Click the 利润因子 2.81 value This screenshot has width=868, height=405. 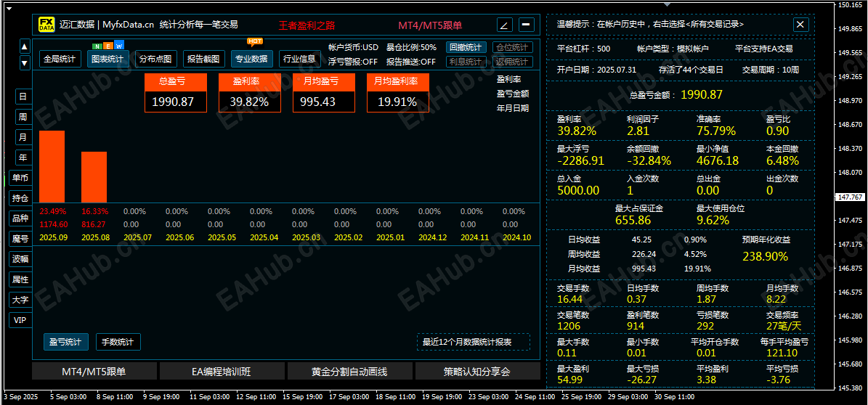click(x=638, y=131)
